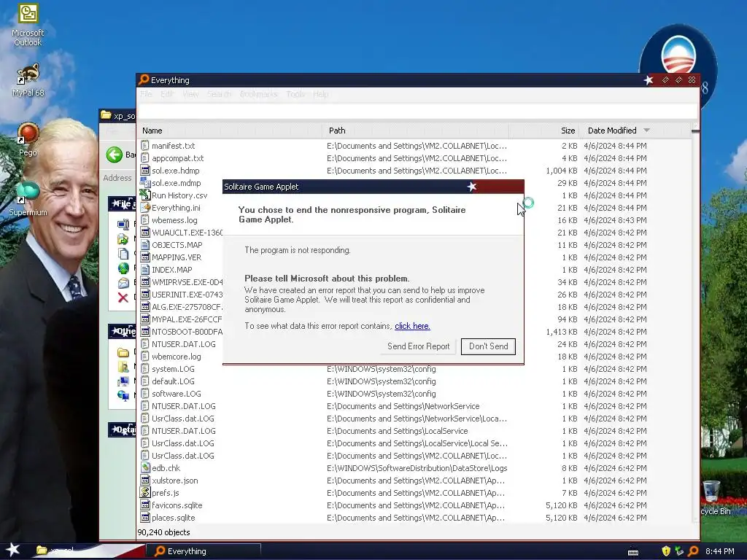The image size is (747, 560).
Task: Click the Don't Send button
Action: 488,346
